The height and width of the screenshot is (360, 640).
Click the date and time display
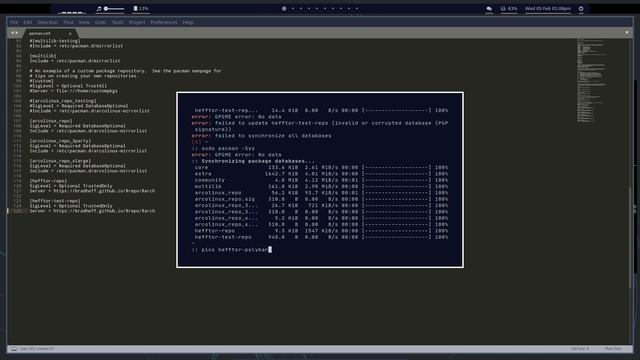(x=548, y=9)
